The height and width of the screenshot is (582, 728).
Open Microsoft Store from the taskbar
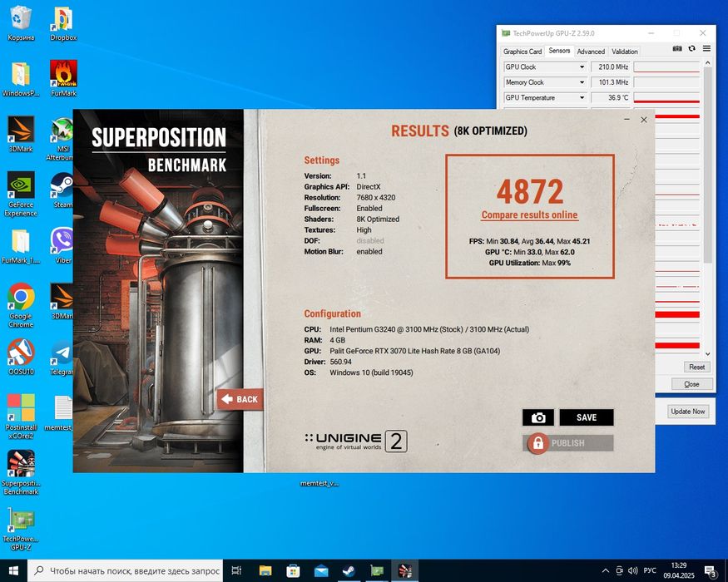click(x=293, y=570)
